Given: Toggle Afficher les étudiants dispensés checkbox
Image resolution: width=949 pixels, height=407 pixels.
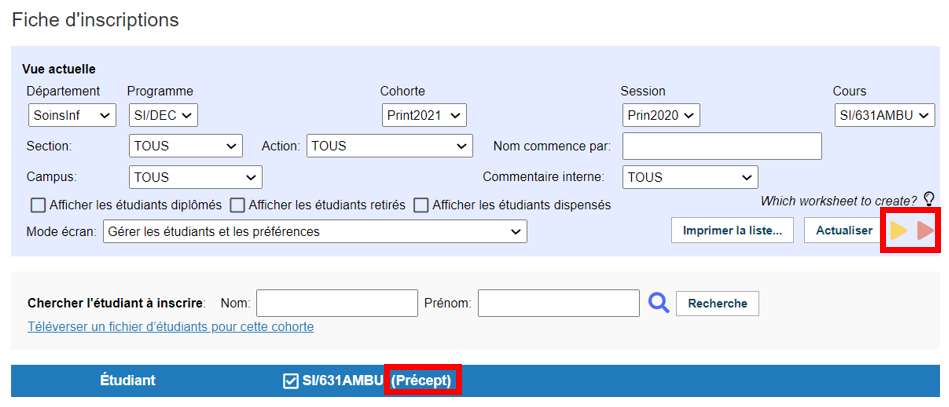Looking at the screenshot, I should click(x=421, y=205).
